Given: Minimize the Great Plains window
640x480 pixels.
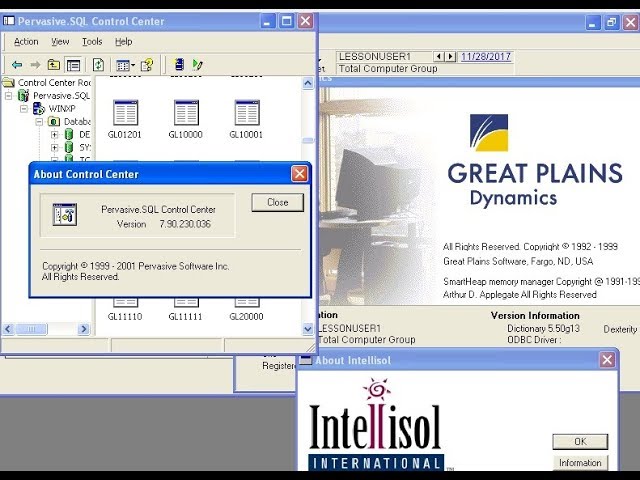Looking at the screenshot, I should 593,22.
